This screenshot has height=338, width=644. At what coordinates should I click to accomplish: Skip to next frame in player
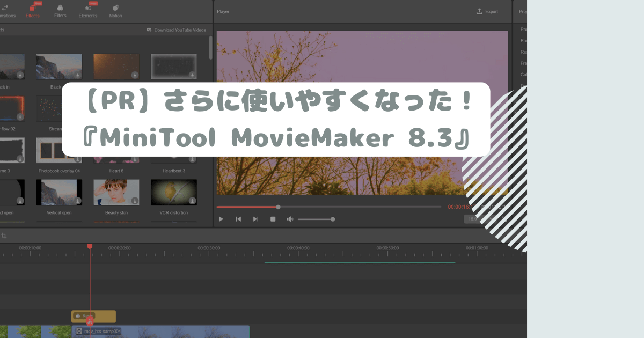click(x=255, y=219)
